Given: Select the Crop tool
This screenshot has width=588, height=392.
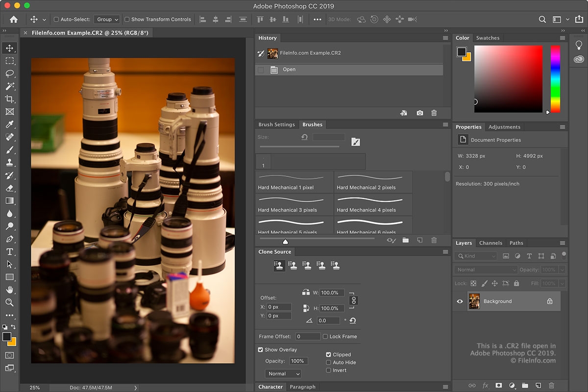Looking at the screenshot, I should (x=9, y=99).
